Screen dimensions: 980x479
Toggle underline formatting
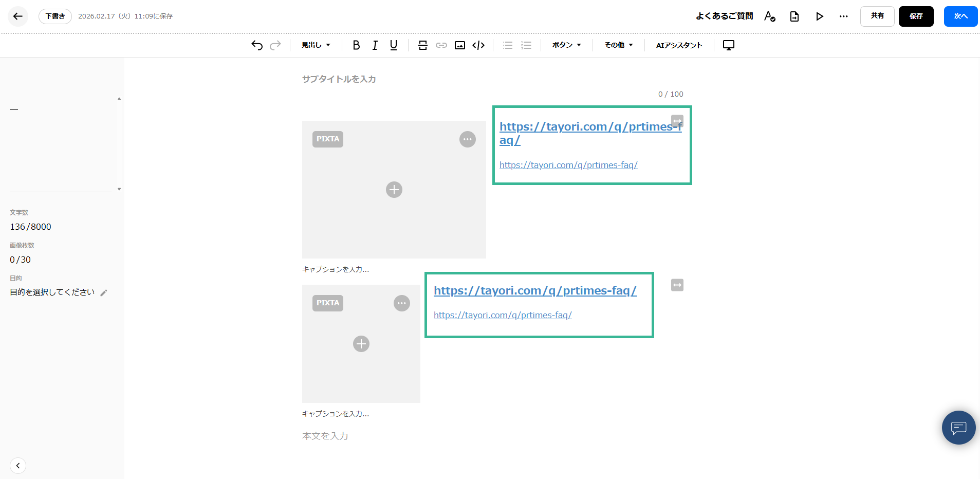coord(394,45)
